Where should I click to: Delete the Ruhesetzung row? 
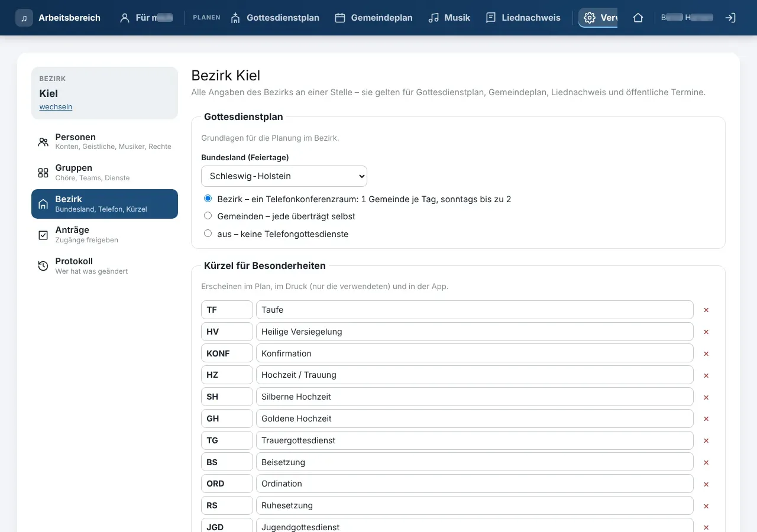[706, 506]
